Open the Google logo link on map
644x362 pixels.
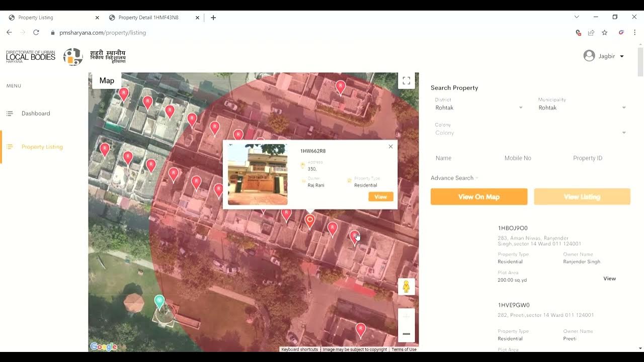[104, 346]
